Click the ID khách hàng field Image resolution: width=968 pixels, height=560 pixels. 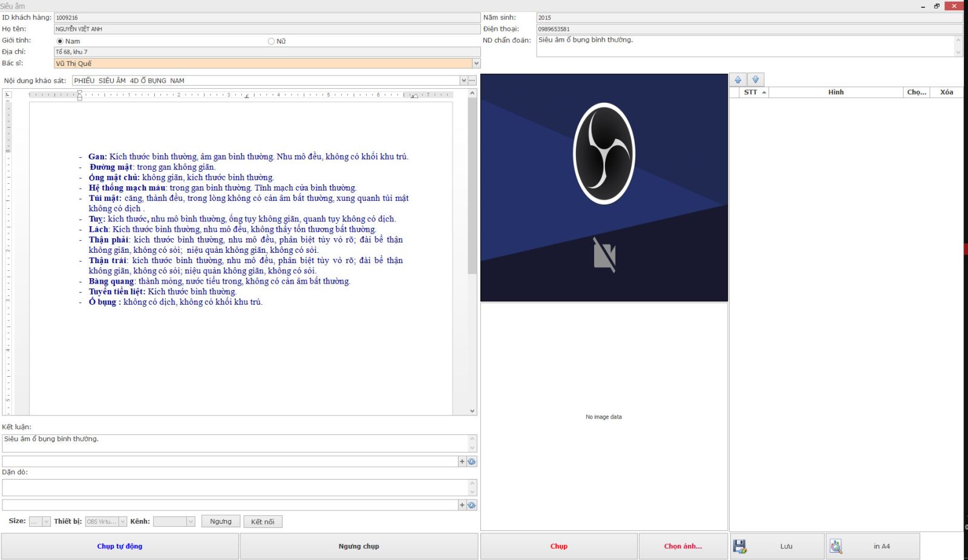pyautogui.click(x=267, y=18)
